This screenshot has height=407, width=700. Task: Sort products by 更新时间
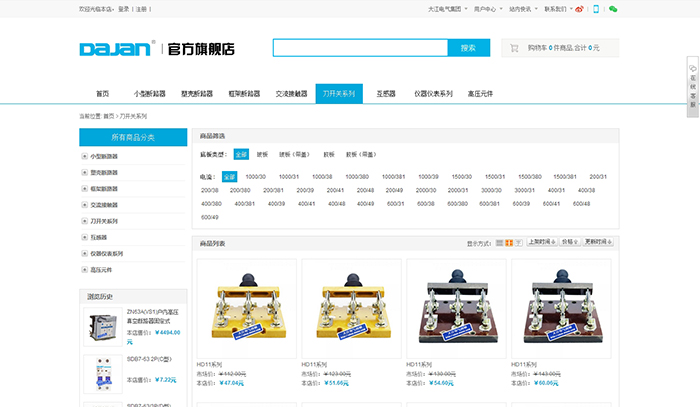tap(598, 242)
